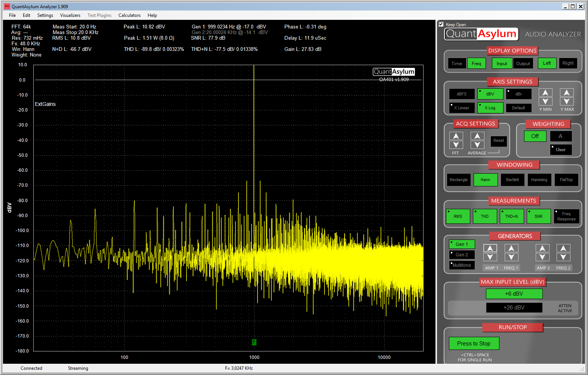Decrease AVERAGE count with down arrow
588x375 pixels.
[x=477, y=145]
